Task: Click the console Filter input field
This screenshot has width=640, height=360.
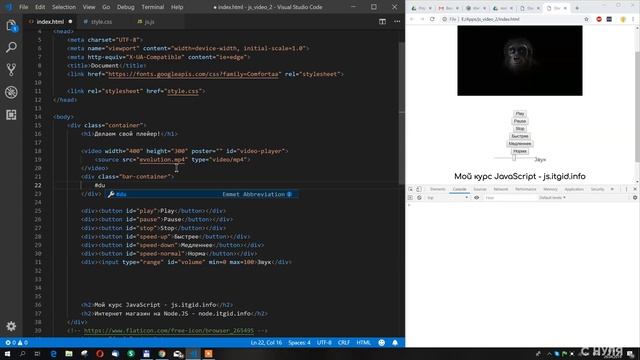Action: coord(509,198)
